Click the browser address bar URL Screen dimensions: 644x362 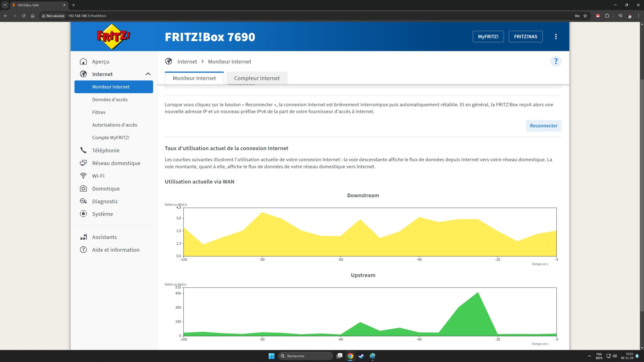87,16
